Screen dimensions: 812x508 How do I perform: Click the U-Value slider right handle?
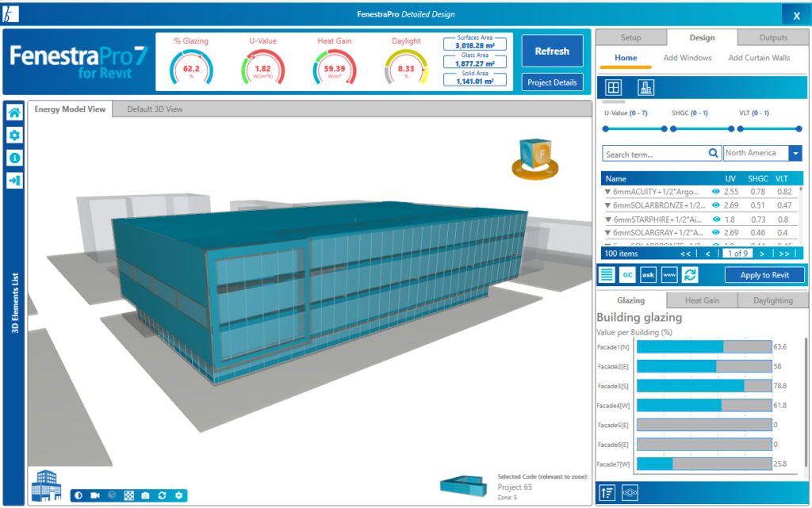coord(664,129)
